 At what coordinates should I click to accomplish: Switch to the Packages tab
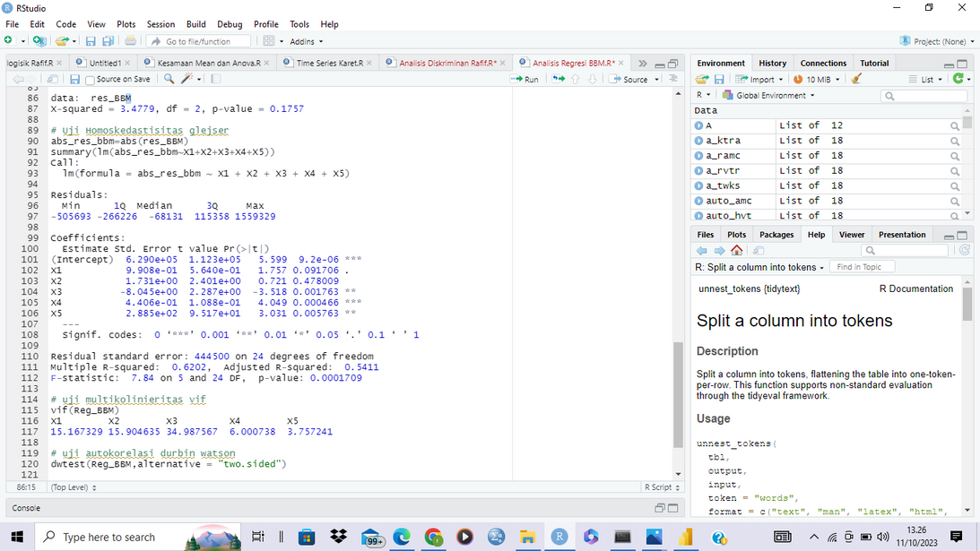(776, 235)
